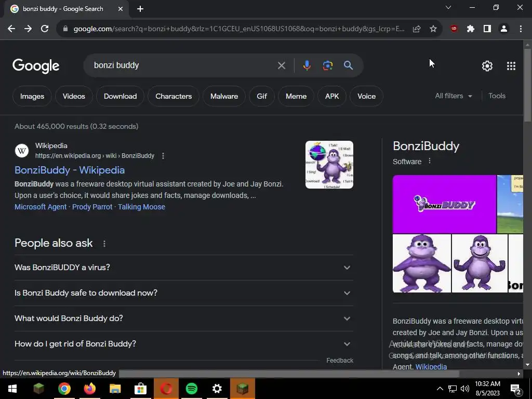Submit search with the magnifier icon
This screenshot has width=532, height=399.
(x=349, y=65)
